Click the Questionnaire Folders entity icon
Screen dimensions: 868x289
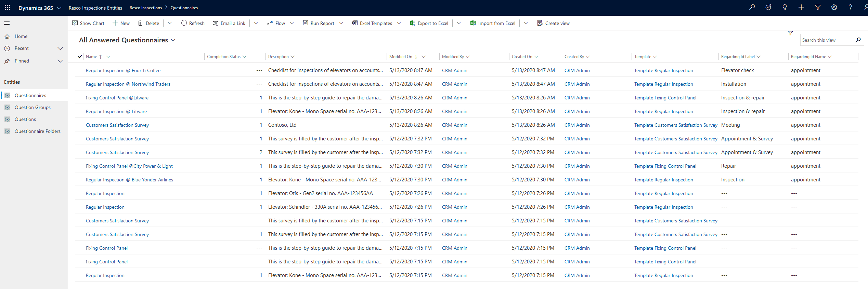pos(7,131)
